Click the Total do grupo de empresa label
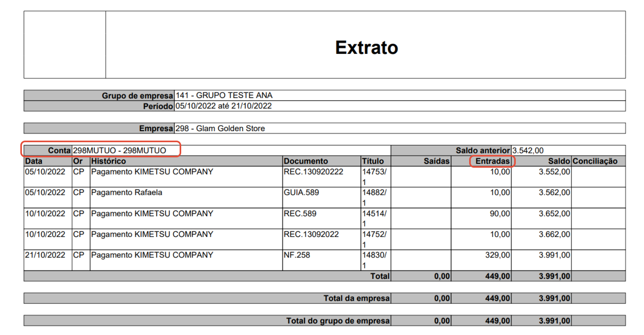The height and width of the screenshot is (335, 644). point(338,321)
